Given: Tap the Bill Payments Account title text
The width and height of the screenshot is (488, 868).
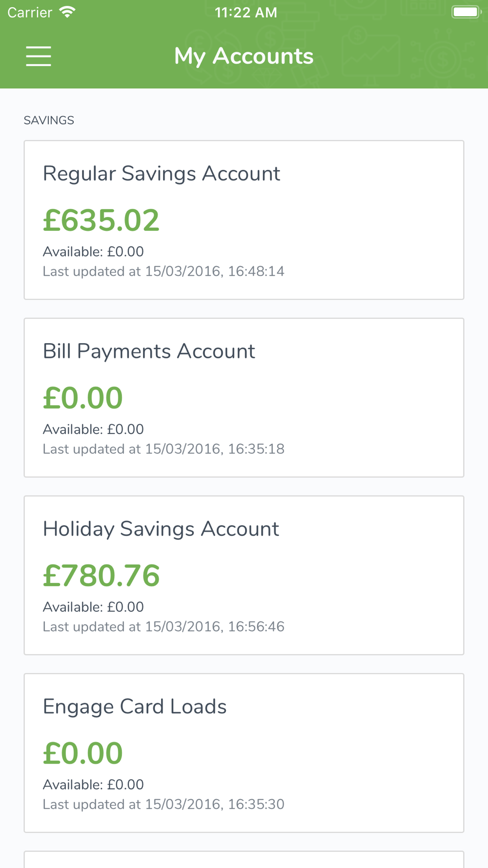Looking at the screenshot, I should [149, 351].
